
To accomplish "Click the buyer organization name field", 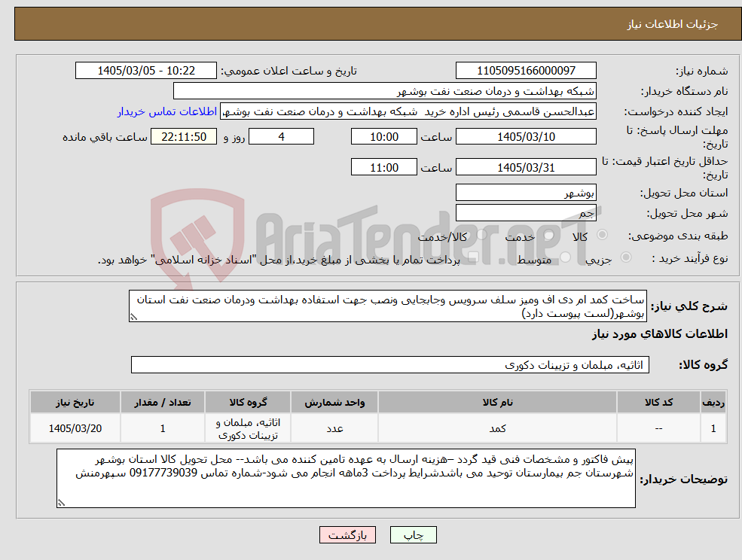I will (385, 91).
